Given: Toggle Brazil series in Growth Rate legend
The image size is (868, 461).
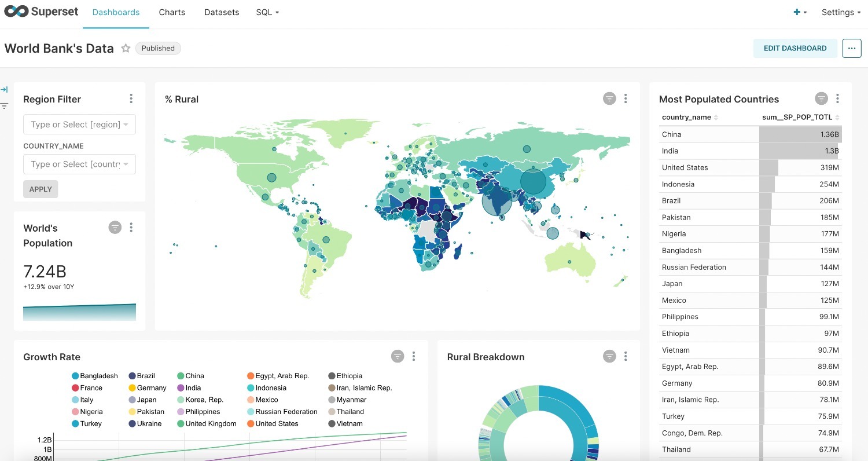Looking at the screenshot, I should coord(142,376).
